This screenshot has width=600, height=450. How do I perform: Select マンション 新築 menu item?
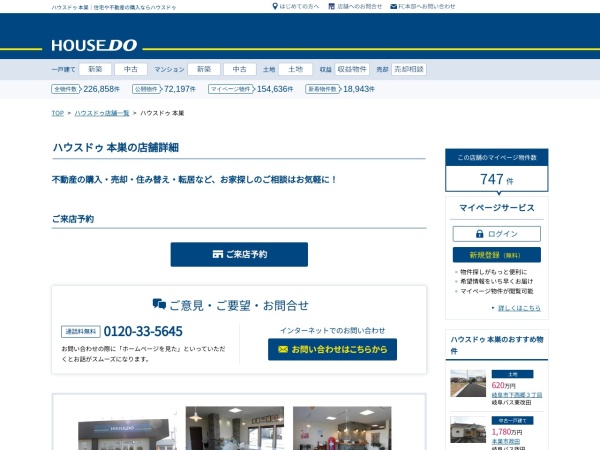pos(204,69)
